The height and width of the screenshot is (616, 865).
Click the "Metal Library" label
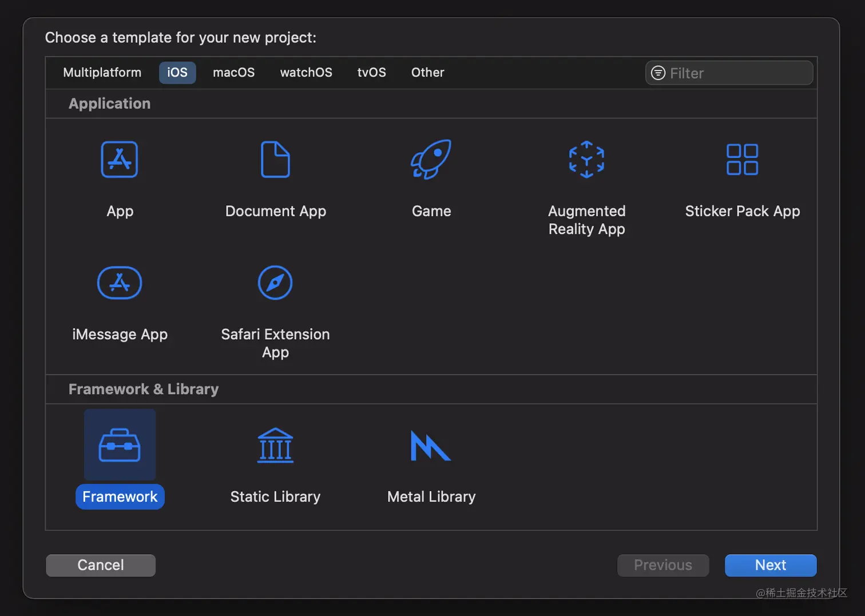431,496
